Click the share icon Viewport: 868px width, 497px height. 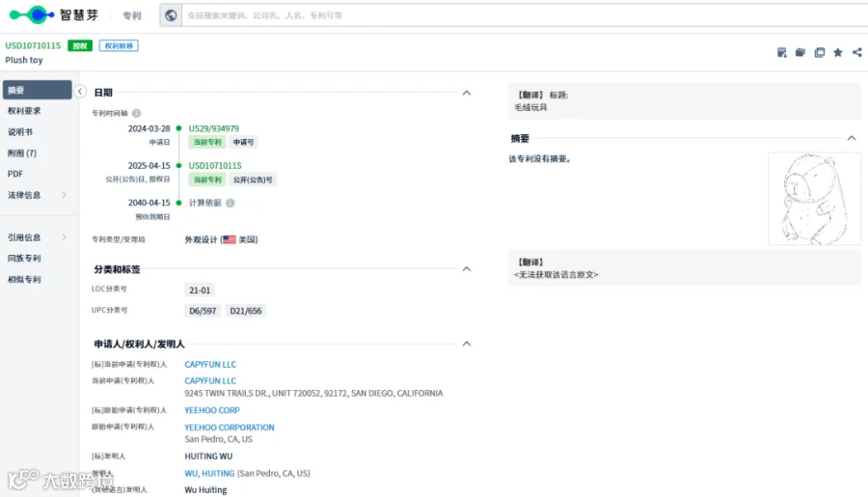857,52
